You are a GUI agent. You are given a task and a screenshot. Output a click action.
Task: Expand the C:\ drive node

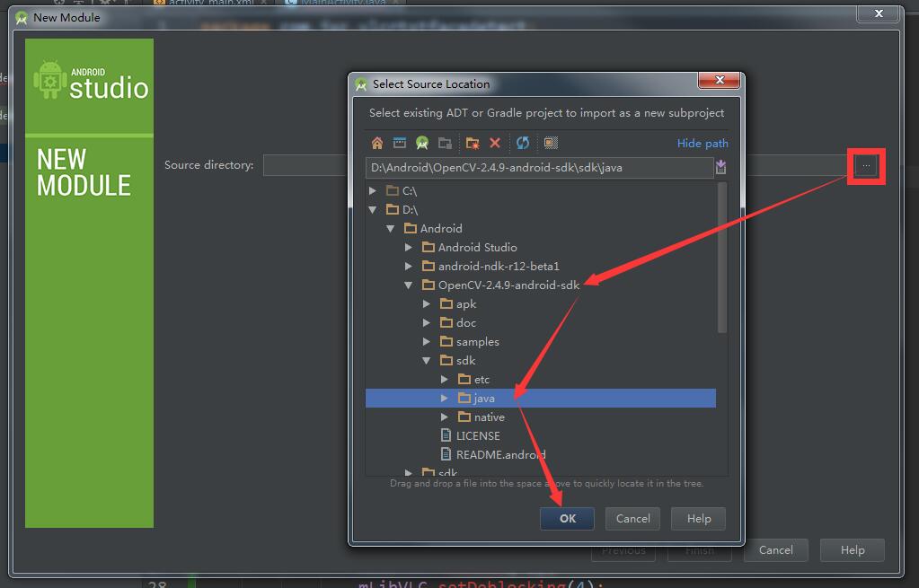(373, 191)
